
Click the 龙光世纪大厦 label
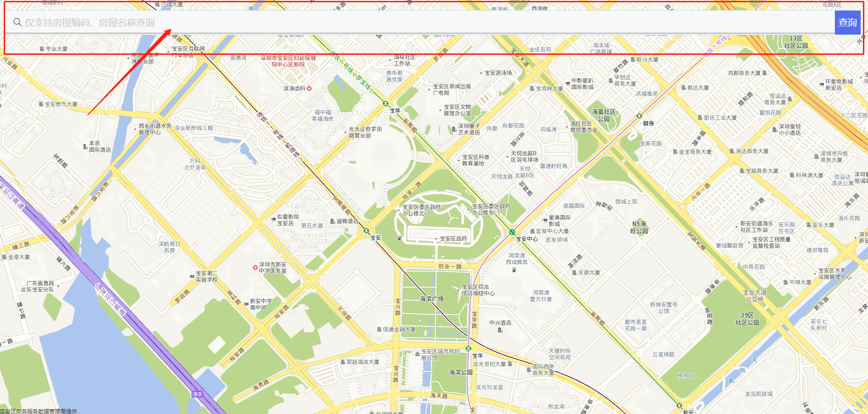pyautogui.click(x=489, y=364)
